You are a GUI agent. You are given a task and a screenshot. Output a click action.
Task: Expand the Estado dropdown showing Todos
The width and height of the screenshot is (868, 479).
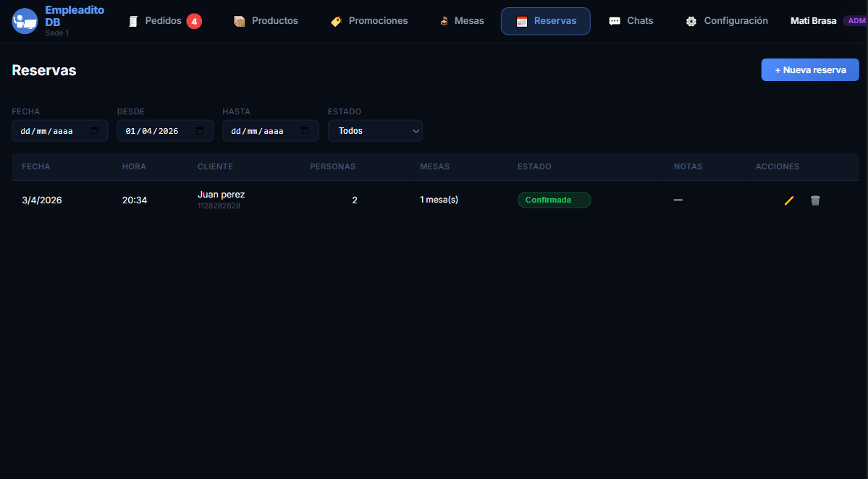(375, 131)
